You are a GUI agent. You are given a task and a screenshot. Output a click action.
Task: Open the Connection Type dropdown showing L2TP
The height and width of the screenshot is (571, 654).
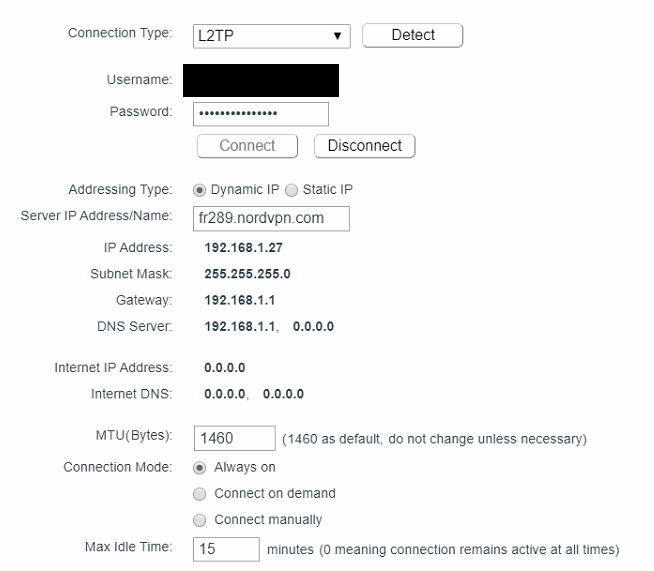pos(271,36)
